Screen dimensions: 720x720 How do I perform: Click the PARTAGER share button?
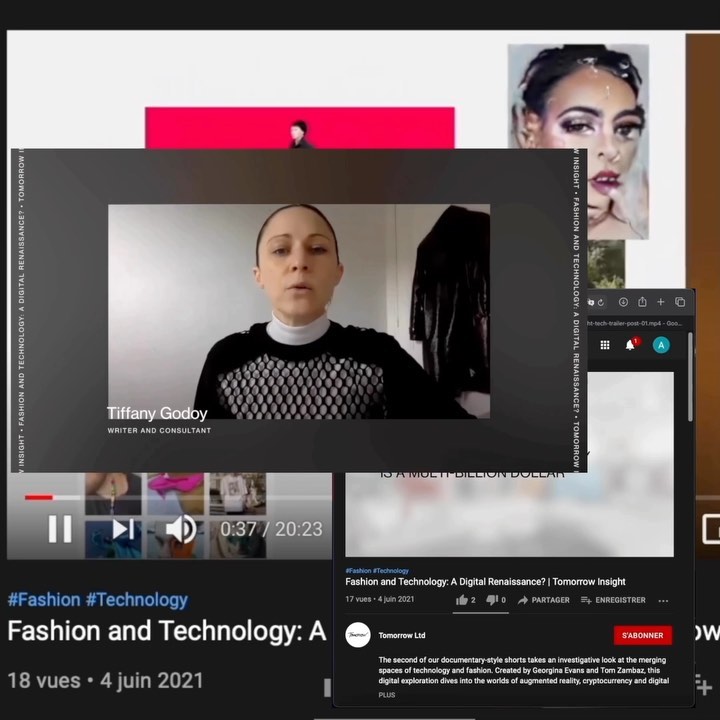pyautogui.click(x=544, y=600)
